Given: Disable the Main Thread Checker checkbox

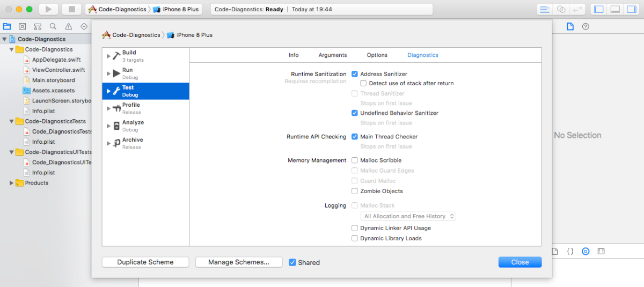Looking at the screenshot, I should coord(355,137).
